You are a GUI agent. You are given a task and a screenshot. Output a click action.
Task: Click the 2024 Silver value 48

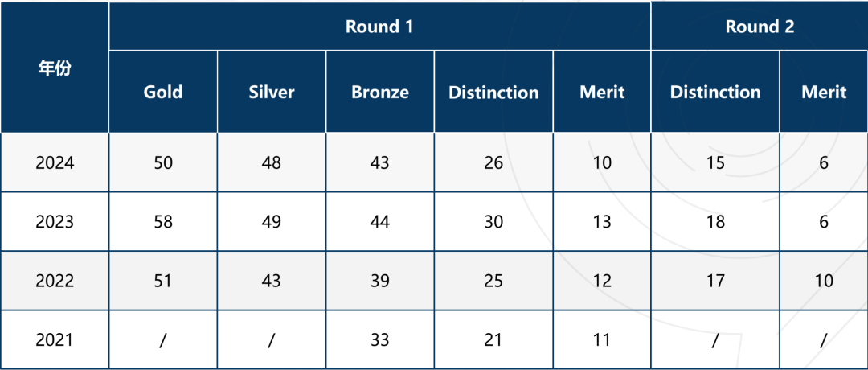272,162
